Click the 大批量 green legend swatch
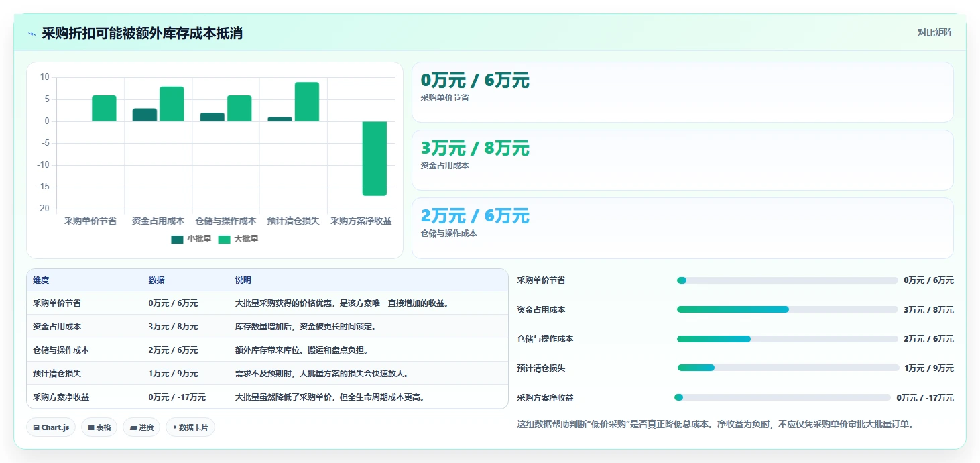The width and height of the screenshot is (980, 463). pos(224,239)
